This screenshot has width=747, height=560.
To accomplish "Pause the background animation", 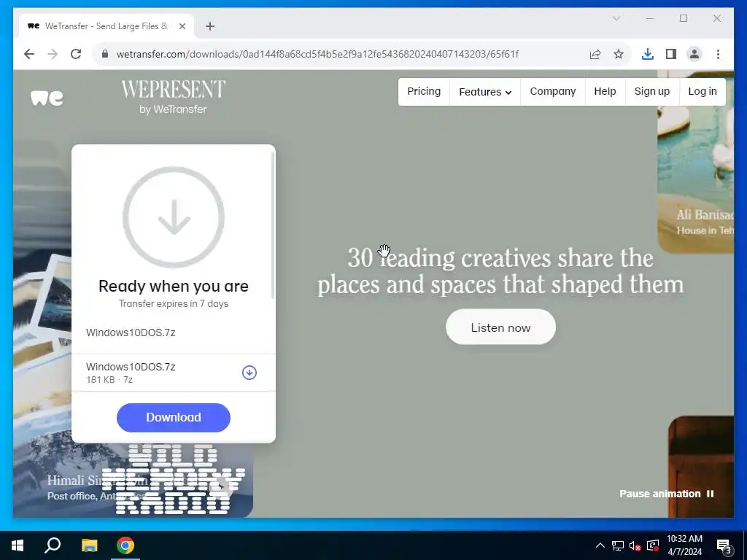I will click(667, 494).
